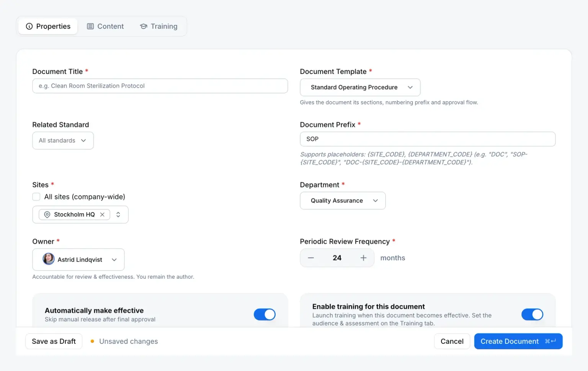
Task: Click the review frequency value 24
Action: point(337,258)
